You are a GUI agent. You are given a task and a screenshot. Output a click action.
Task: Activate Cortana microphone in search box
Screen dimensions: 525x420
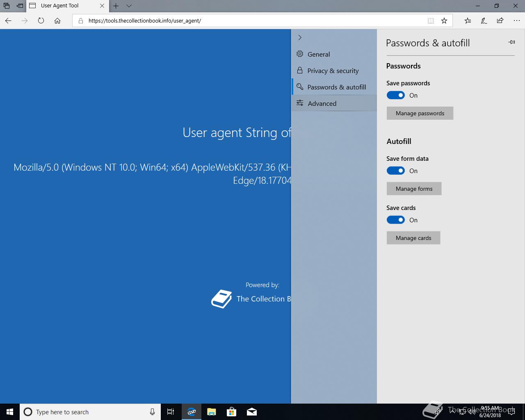[152, 412]
